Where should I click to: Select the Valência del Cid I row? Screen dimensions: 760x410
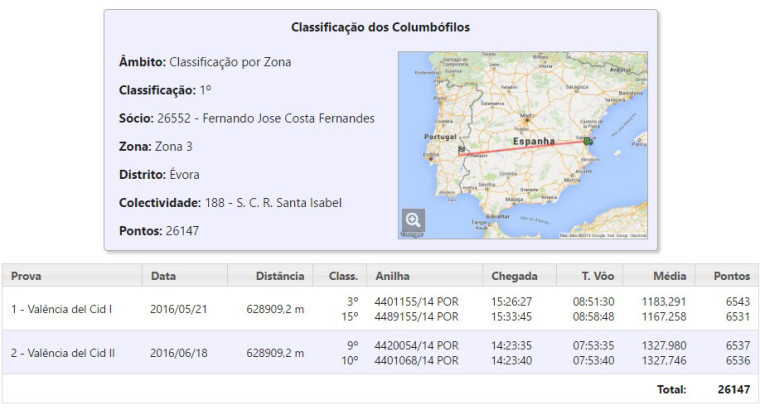61,308
